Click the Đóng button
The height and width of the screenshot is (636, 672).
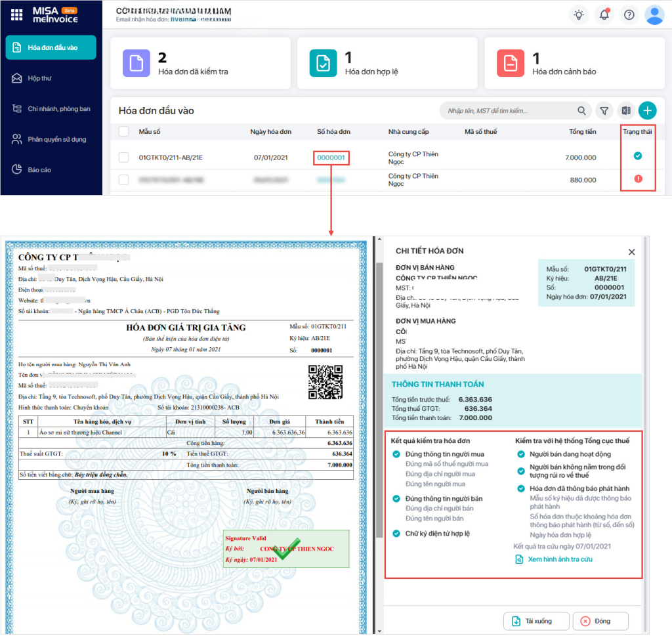600,621
